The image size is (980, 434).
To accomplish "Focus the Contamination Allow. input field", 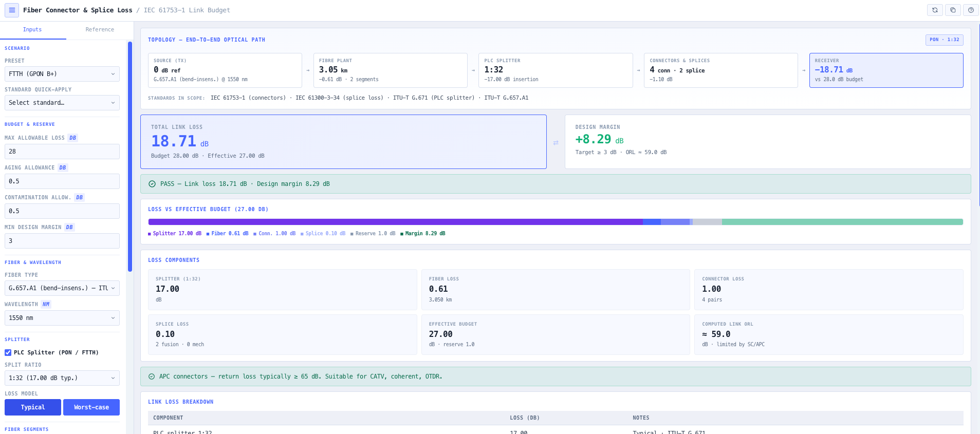I will click(x=62, y=211).
